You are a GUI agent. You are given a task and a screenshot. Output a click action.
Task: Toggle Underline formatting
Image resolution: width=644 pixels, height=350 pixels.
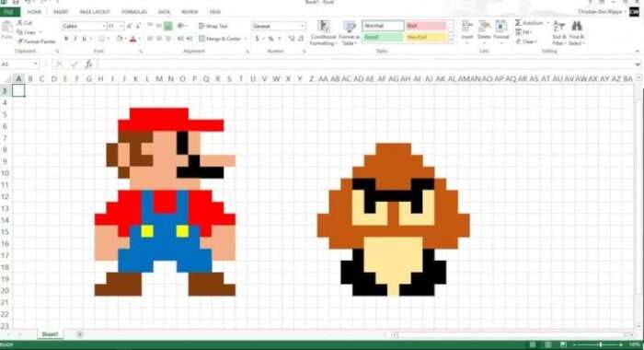pyautogui.click(x=85, y=39)
